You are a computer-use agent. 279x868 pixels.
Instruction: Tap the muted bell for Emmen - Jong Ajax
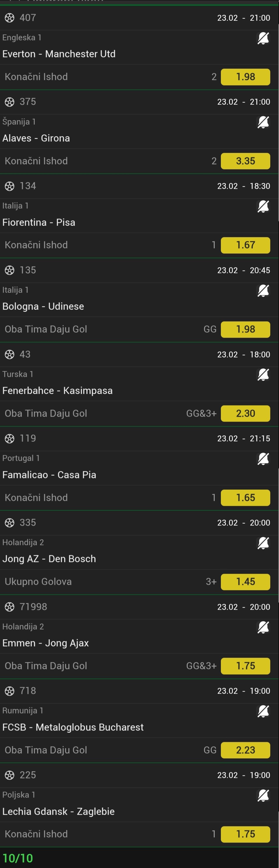(x=263, y=627)
